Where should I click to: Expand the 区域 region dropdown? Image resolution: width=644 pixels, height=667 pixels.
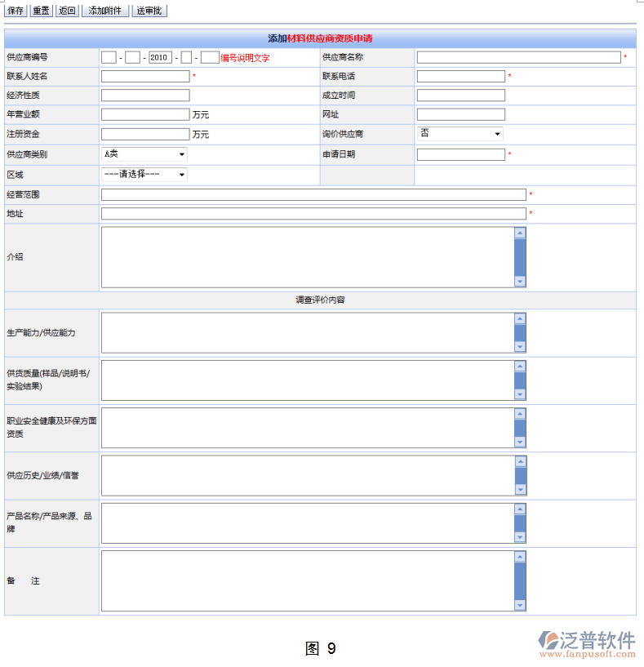coord(144,175)
